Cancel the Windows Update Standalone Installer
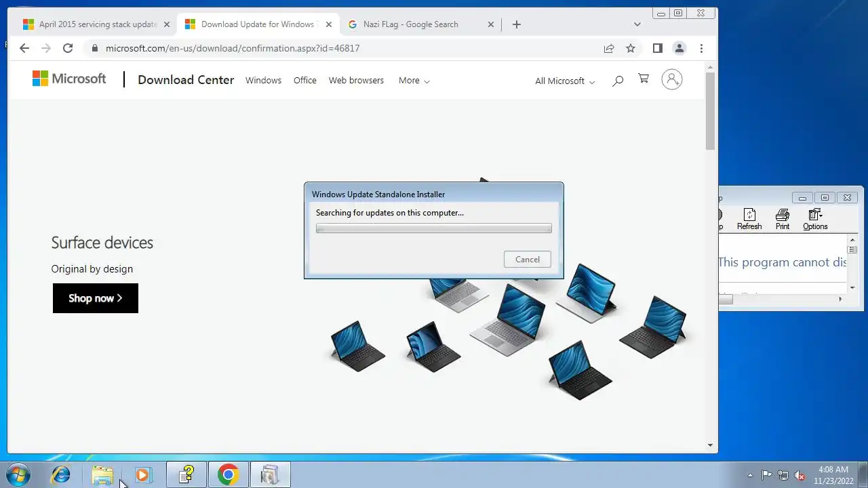 click(528, 259)
